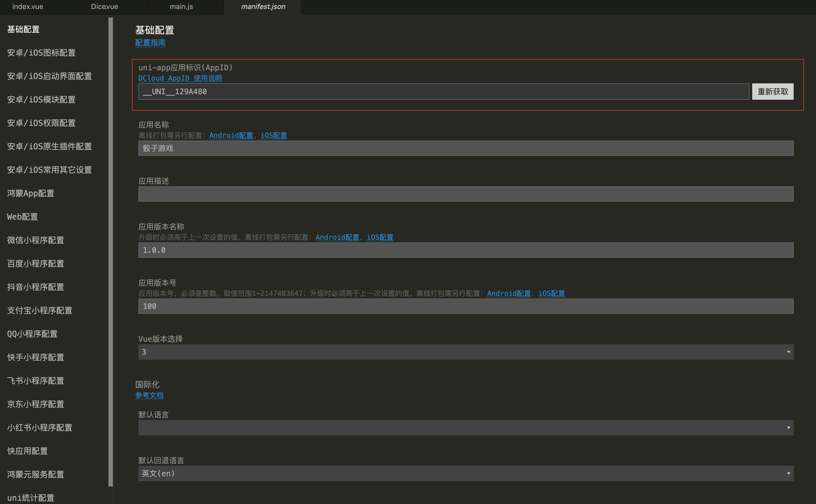Viewport: 816px width, 504px height.
Task: Open the 默认回退语言 dropdown showing 英文(en)
Action: pos(466,473)
